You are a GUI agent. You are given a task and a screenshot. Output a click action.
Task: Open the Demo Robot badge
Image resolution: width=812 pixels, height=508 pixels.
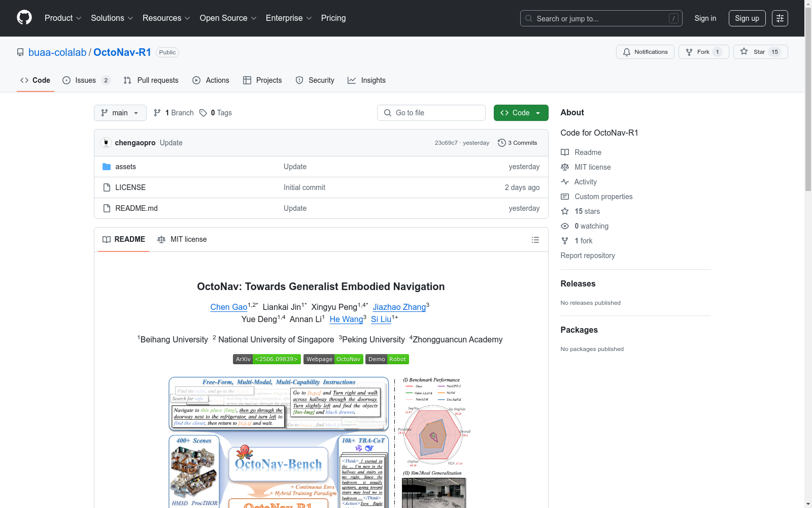point(387,359)
